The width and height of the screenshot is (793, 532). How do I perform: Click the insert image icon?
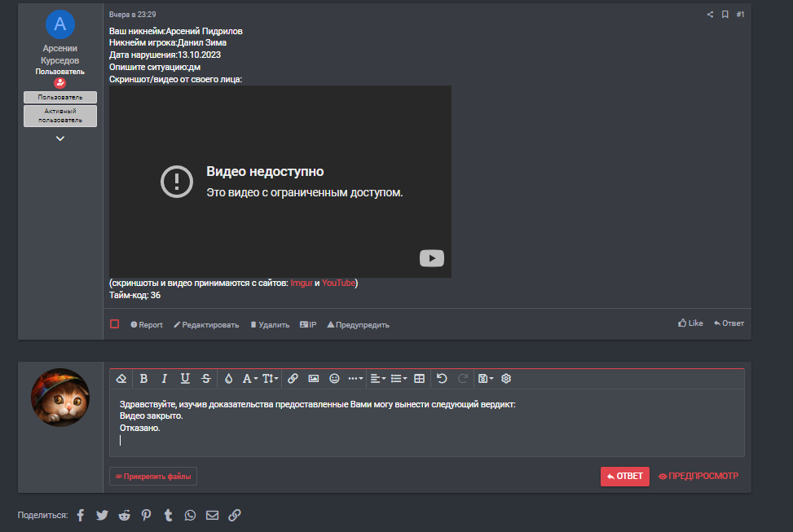pos(314,378)
